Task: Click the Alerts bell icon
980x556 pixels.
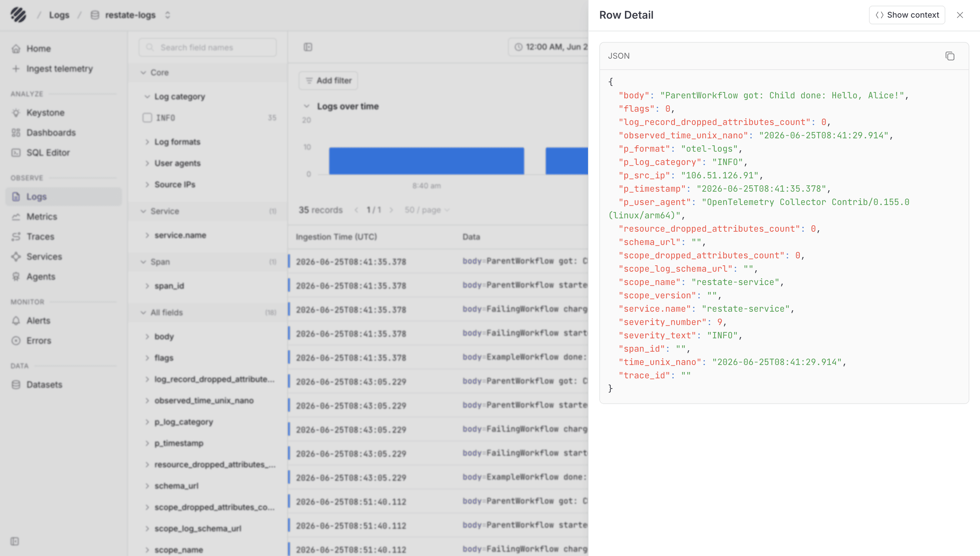Action: coord(16,320)
